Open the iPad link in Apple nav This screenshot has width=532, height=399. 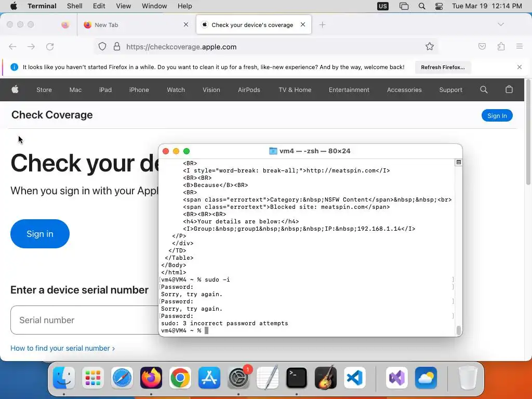[105, 90]
